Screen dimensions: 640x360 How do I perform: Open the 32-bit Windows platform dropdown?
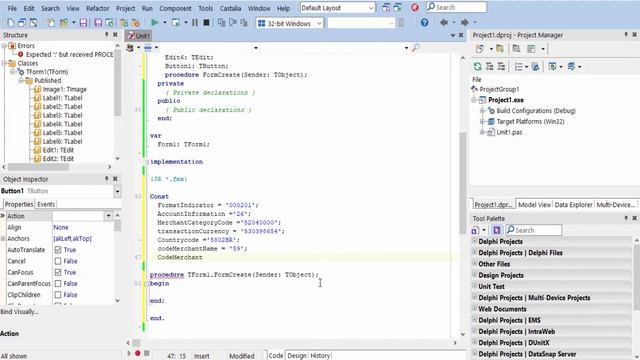point(319,23)
